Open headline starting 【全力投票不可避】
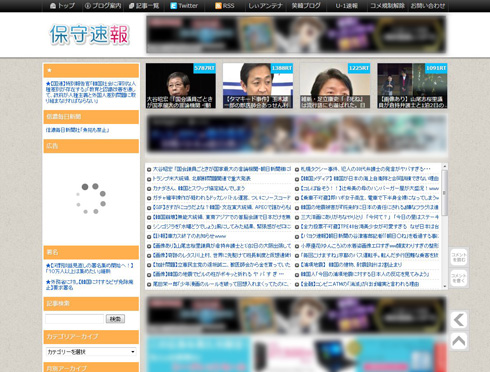 (x=370, y=227)
